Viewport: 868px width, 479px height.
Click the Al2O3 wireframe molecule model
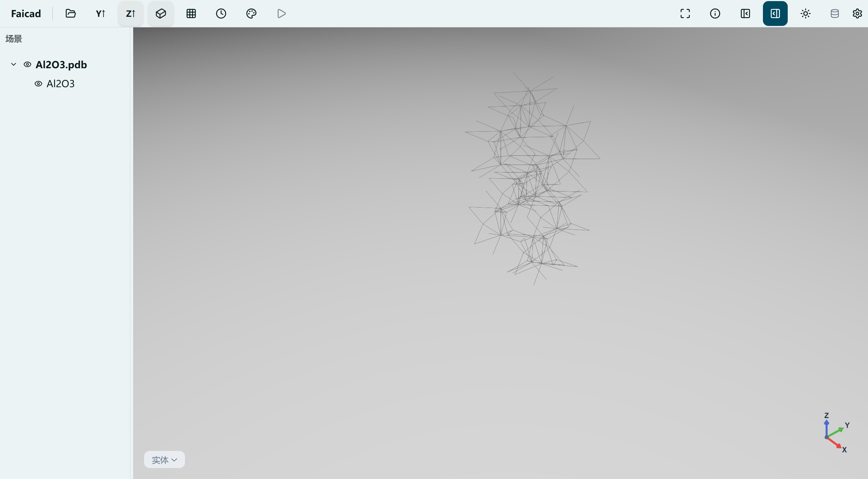coord(533,179)
